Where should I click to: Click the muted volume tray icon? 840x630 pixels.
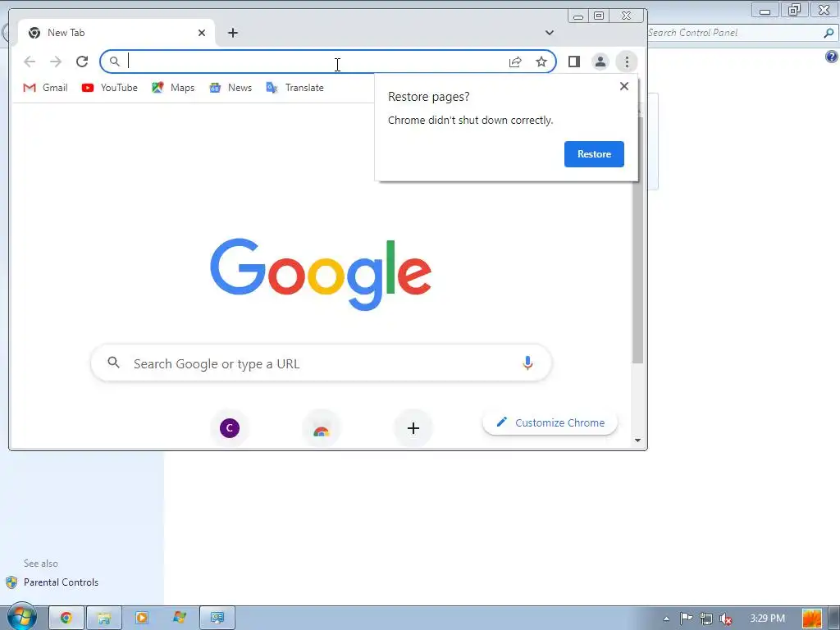(x=726, y=619)
